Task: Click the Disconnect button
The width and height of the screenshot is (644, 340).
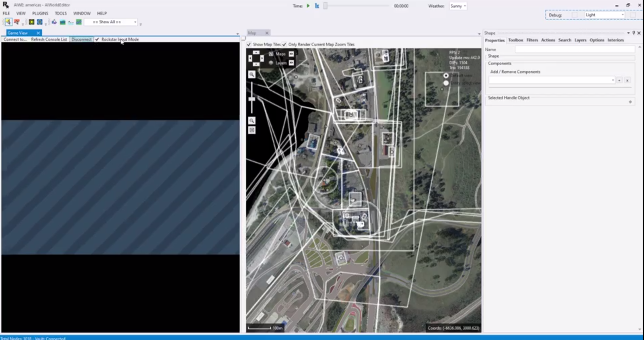Action: [x=81, y=39]
